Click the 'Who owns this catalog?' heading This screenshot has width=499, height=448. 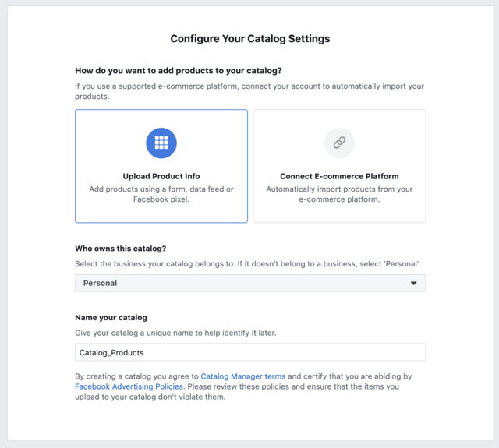[x=121, y=249]
